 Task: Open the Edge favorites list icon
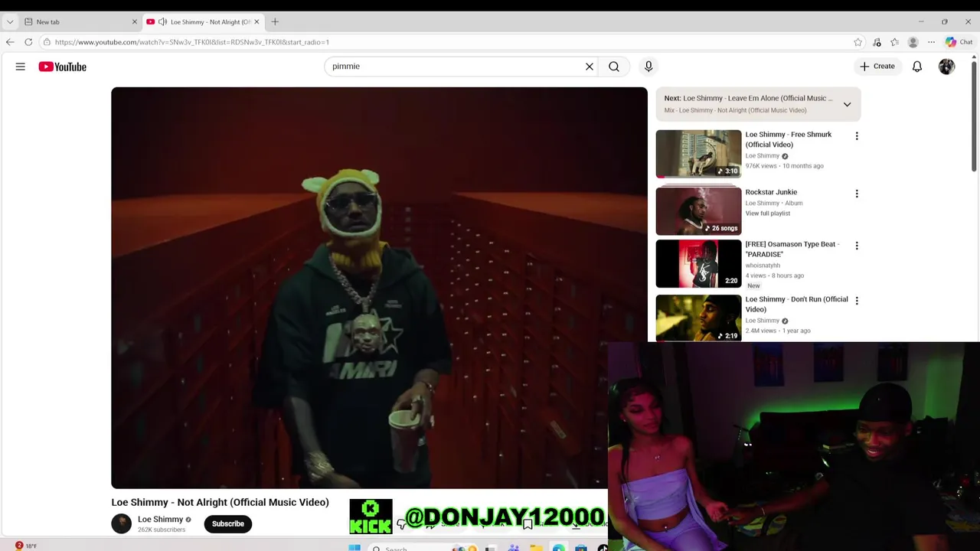point(894,42)
